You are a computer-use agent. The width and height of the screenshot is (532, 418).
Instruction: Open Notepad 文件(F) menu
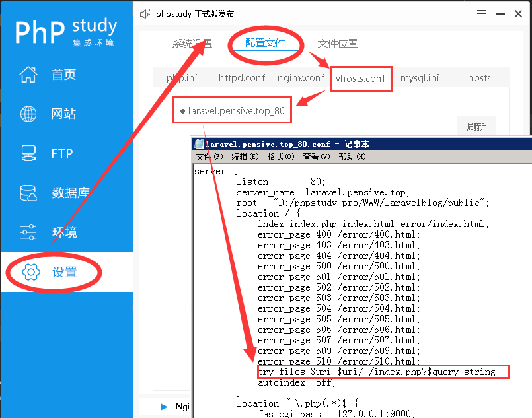click(x=209, y=157)
